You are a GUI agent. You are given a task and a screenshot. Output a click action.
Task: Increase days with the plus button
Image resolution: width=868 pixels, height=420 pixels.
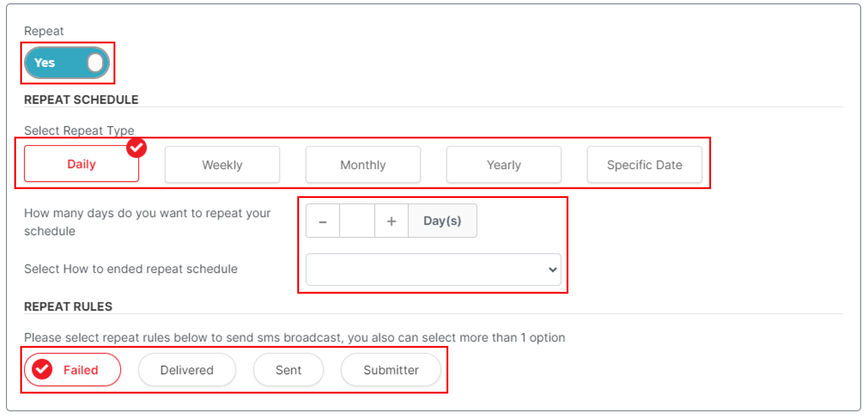click(x=391, y=221)
